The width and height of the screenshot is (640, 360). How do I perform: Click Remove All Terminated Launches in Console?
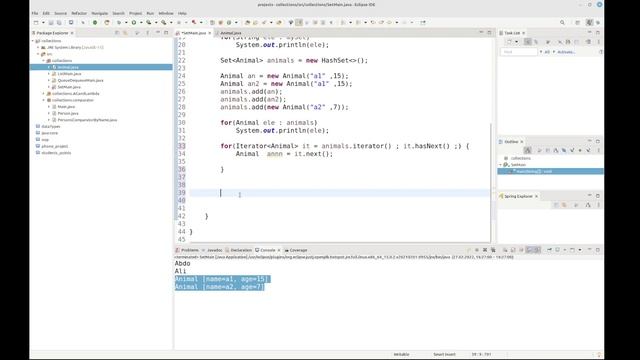click(493, 250)
